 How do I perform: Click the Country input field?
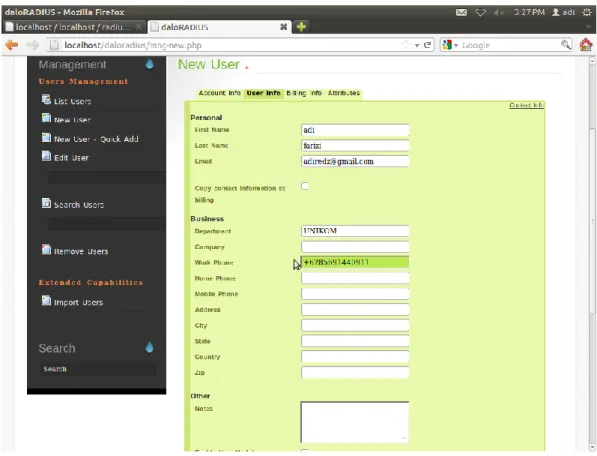(x=355, y=357)
